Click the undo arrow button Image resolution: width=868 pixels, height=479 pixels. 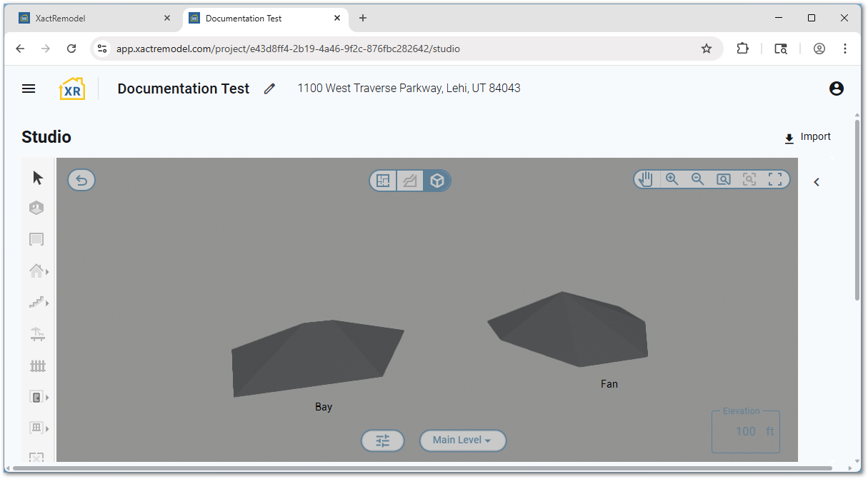(x=81, y=180)
